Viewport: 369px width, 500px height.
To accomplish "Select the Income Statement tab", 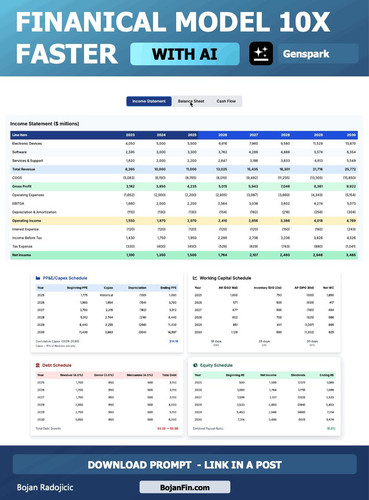I will (x=149, y=101).
